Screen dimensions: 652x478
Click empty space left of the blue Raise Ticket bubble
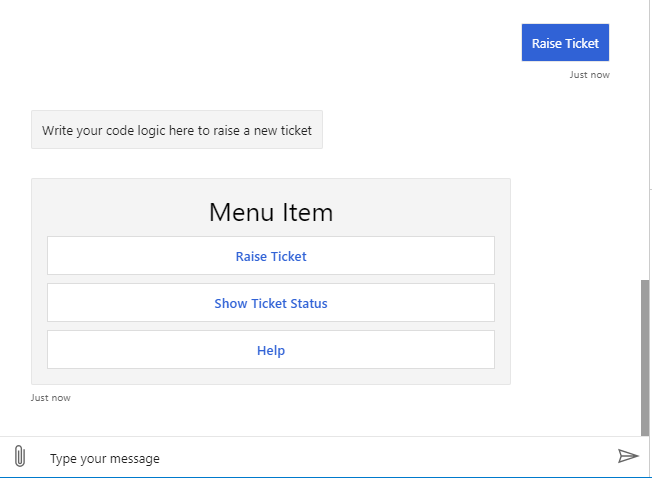[300, 43]
